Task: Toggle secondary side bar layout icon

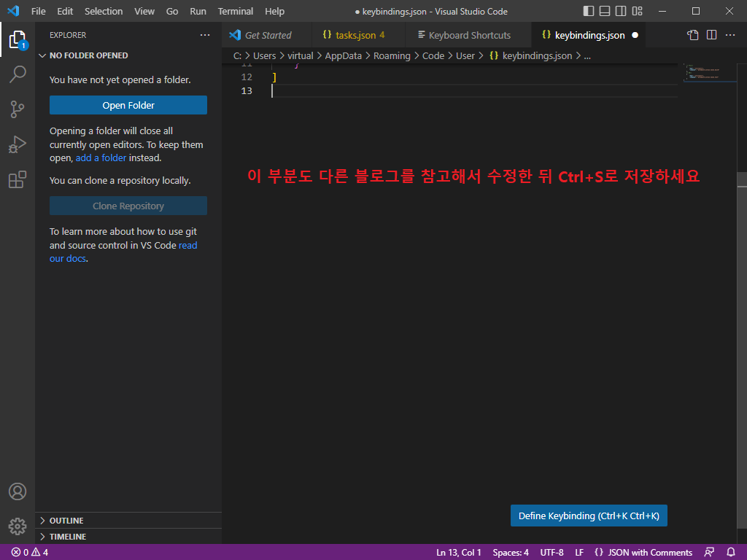Action: (621, 11)
